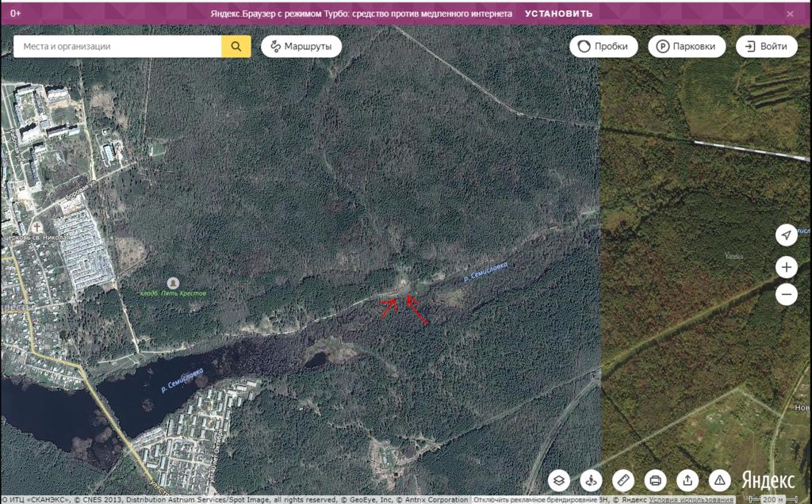The height and width of the screenshot is (504, 812).
Task: Locate my position with arrow icon
Action: click(x=786, y=235)
